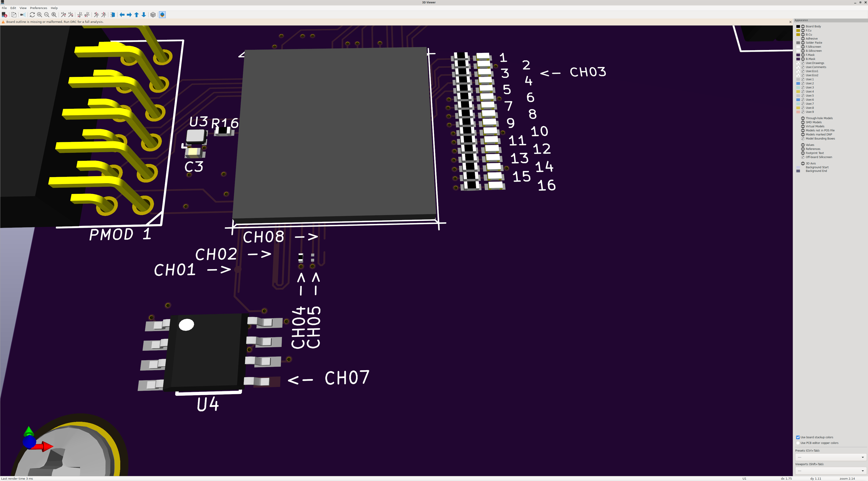868x481 pixels.
Task: Click the Flip board view icon
Action: pyautogui.click(x=113, y=15)
